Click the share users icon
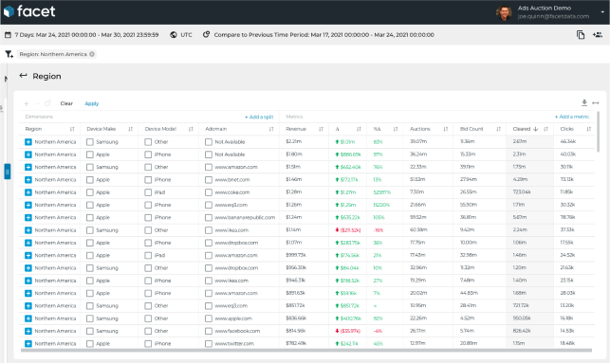 point(597,35)
